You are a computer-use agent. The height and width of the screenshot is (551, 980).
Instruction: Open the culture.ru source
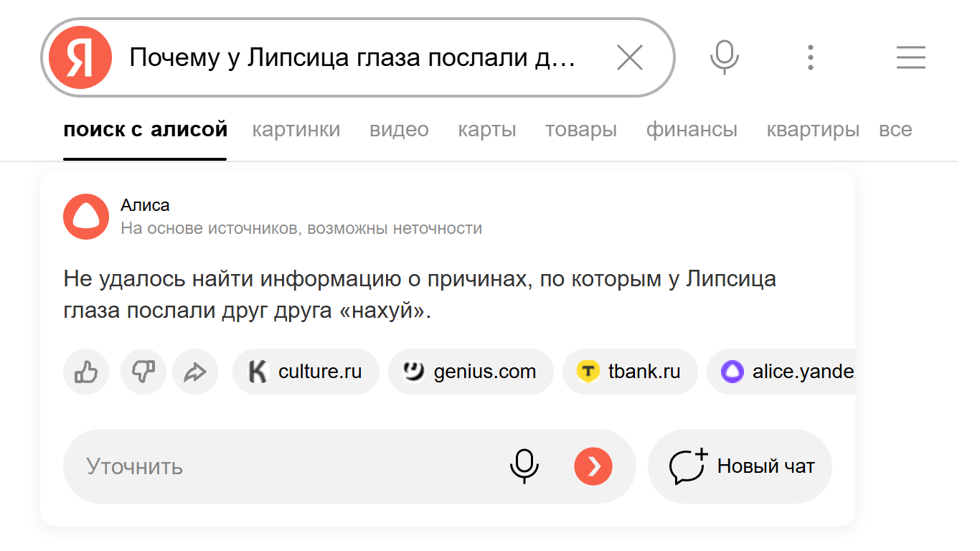point(306,372)
